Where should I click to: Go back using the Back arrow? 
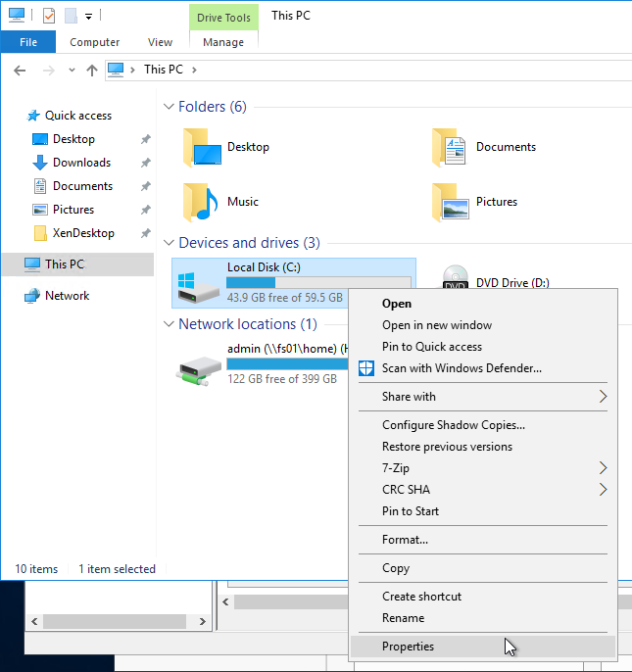click(20, 70)
